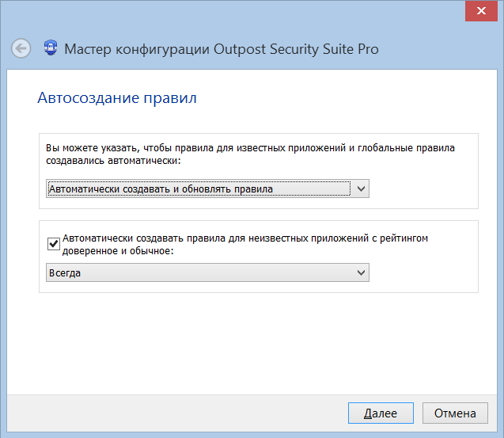Open the 'Всегда' dropdown list
Viewport: 504px width, 438px height.
coord(198,273)
